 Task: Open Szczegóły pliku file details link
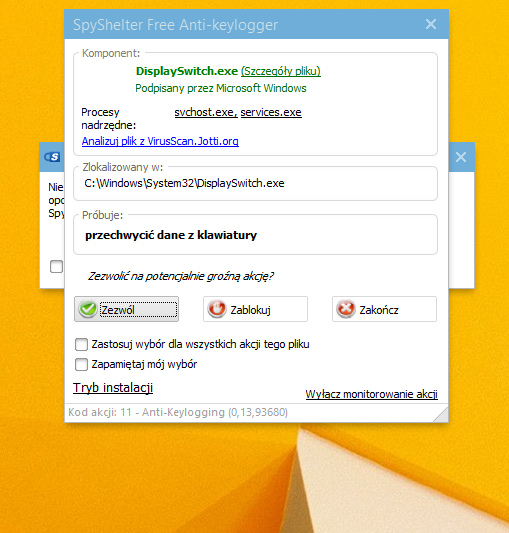[x=281, y=71]
